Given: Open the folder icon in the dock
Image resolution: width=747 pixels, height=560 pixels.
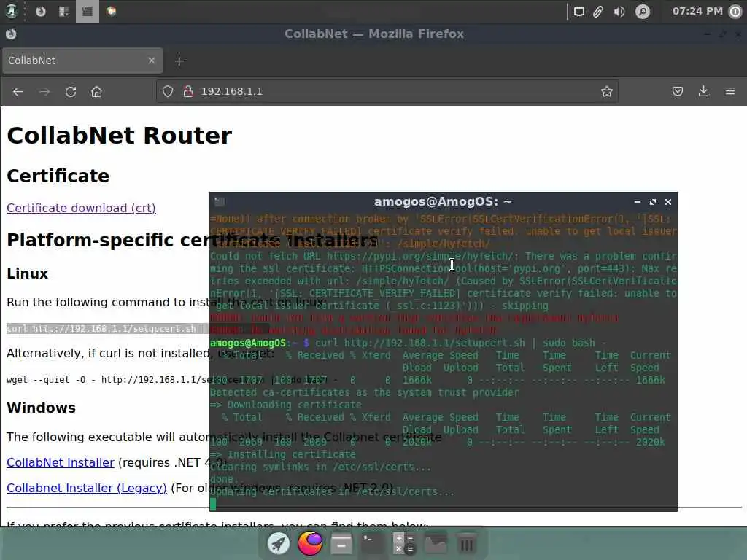Looking at the screenshot, I should point(436,544).
